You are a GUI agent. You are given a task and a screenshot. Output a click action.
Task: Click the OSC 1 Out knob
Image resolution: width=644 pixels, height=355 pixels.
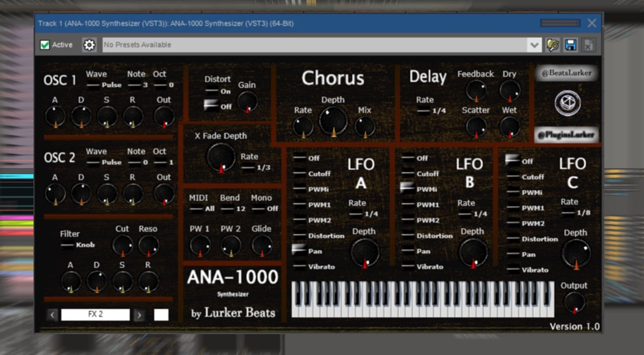(164, 117)
